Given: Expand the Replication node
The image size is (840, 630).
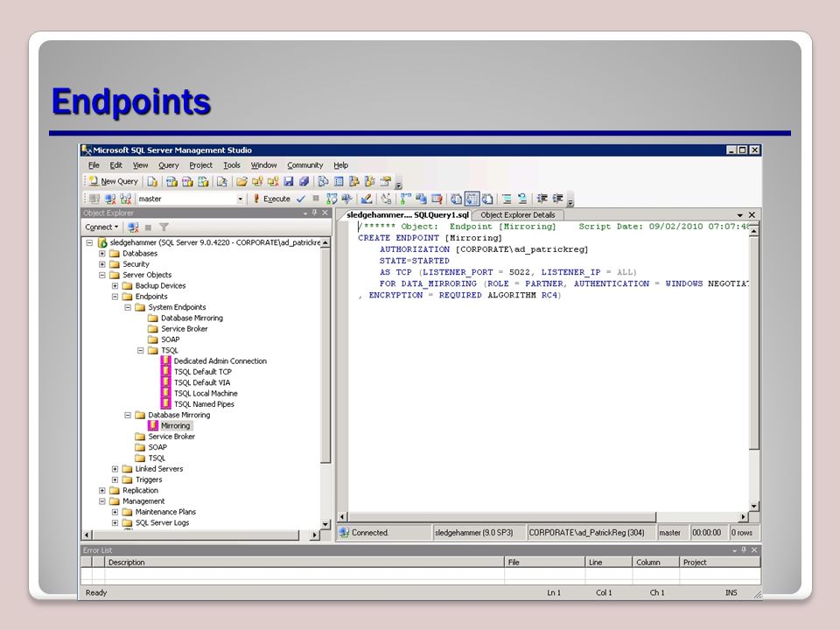Looking at the screenshot, I should (x=101, y=490).
